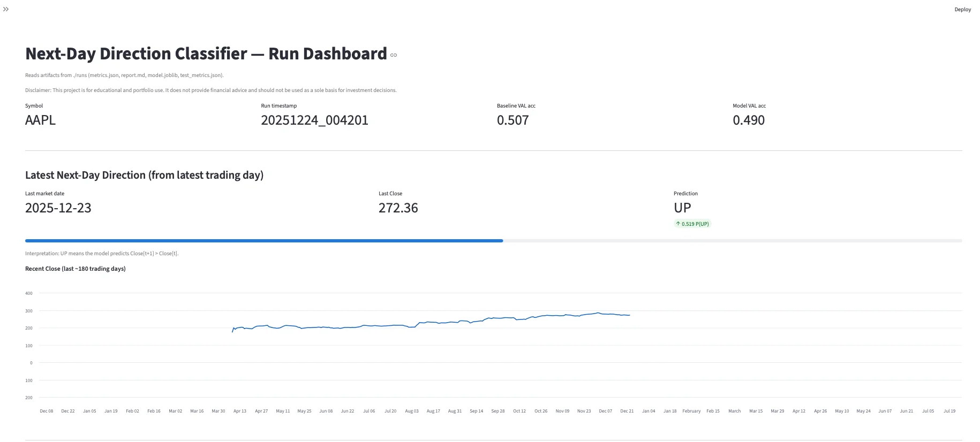
Task: Click the Recent Close chart caption
Action: [x=76, y=269]
